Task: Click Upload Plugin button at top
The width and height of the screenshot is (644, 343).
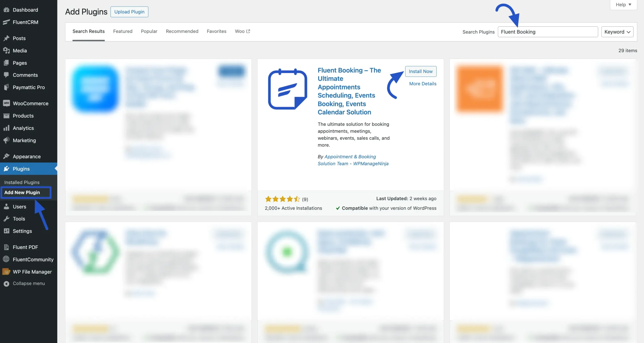Action: pyautogui.click(x=129, y=12)
